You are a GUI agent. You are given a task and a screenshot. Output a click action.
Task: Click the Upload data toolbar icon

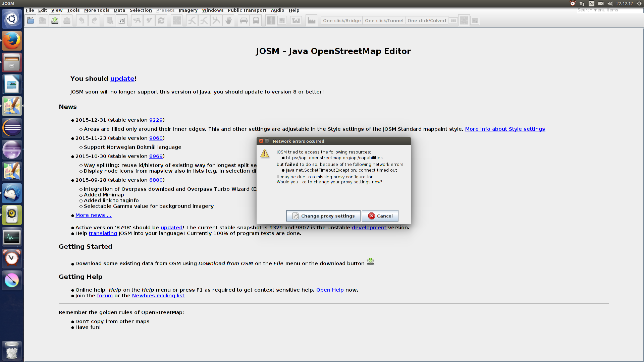tap(67, 20)
